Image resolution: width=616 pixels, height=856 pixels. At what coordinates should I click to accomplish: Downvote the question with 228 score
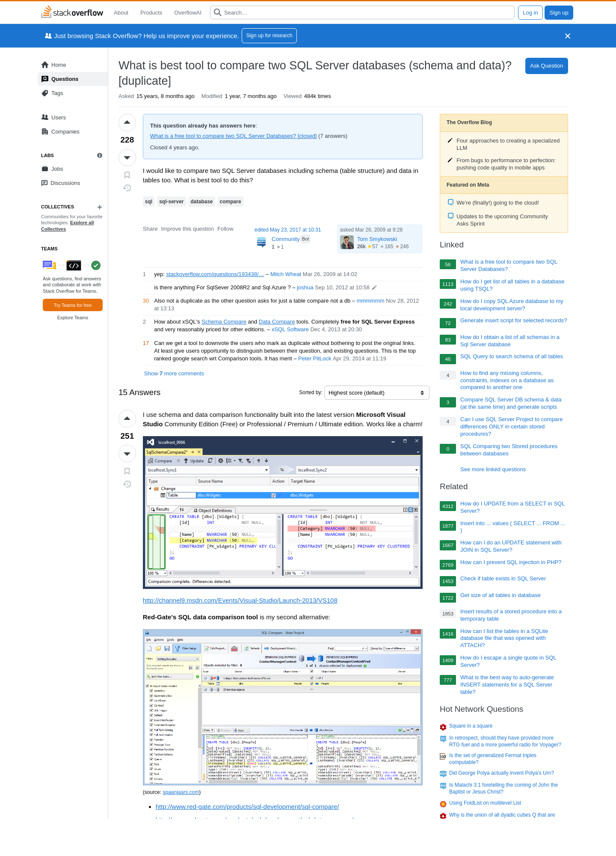pos(127,158)
